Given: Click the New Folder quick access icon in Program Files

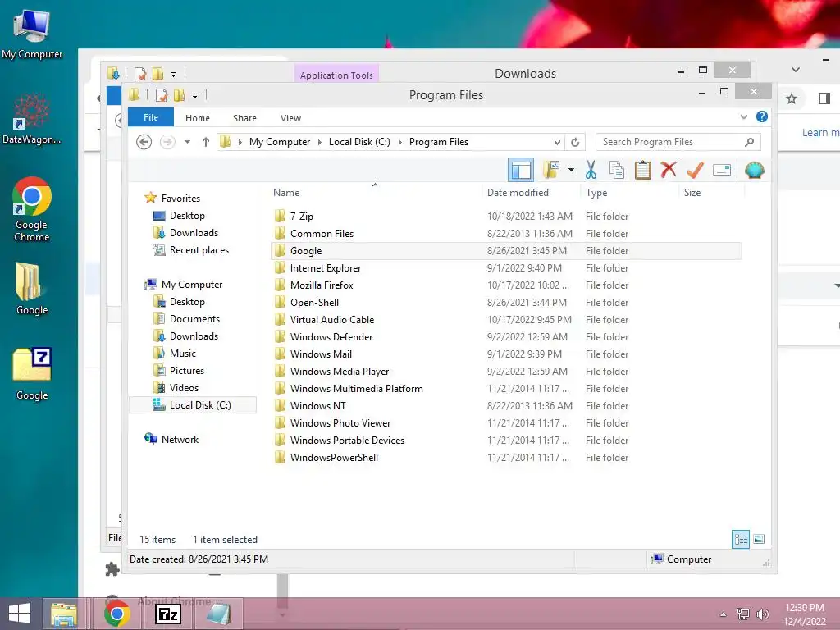Looking at the screenshot, I should (x=179, y=95).
